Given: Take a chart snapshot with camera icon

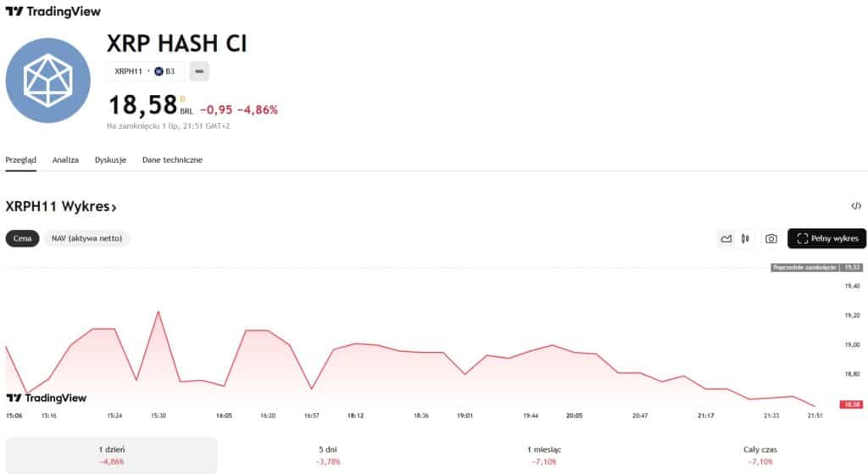Looking at the screenshot, I should point(771,238).
